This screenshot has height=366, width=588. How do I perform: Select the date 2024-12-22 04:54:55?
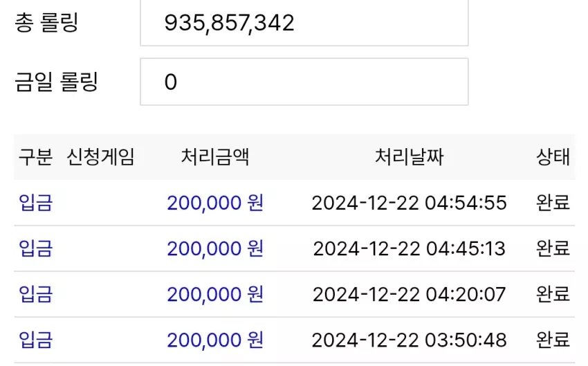point(409,203)
